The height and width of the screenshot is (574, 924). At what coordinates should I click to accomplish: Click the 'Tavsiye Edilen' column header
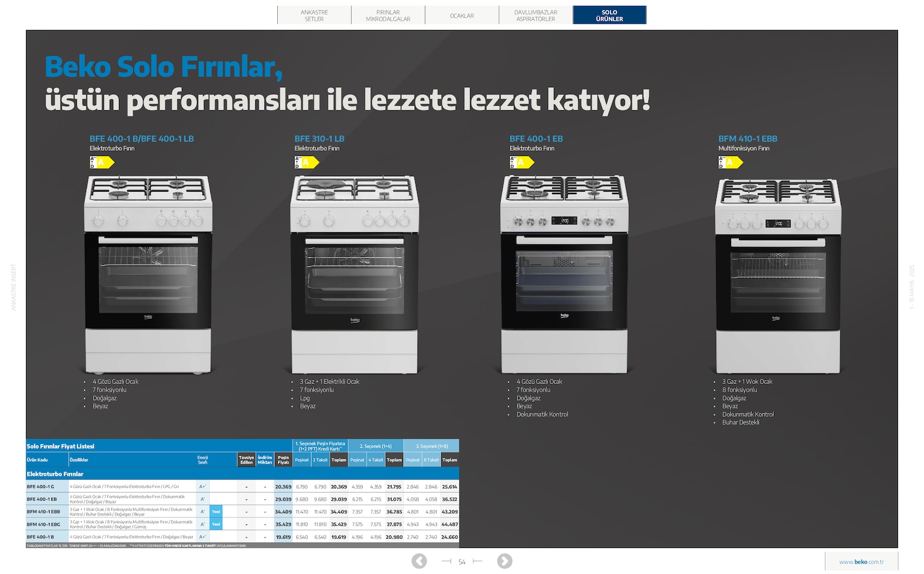pos(247,460)
